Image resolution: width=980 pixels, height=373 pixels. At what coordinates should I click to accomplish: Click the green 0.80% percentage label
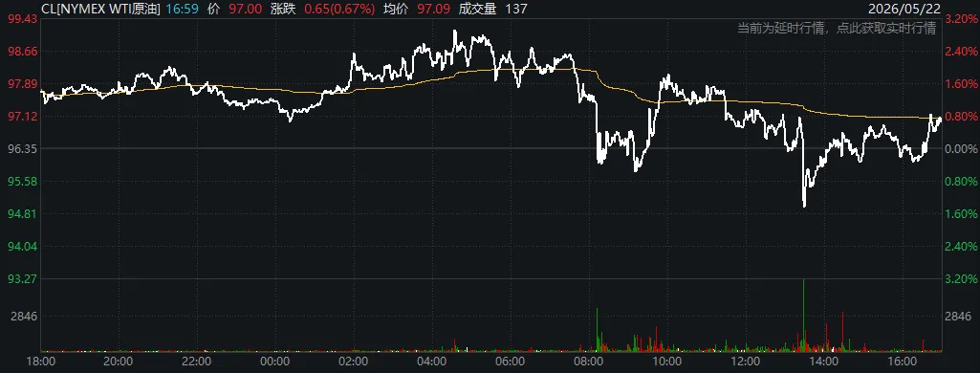click(x=962, y=182)
